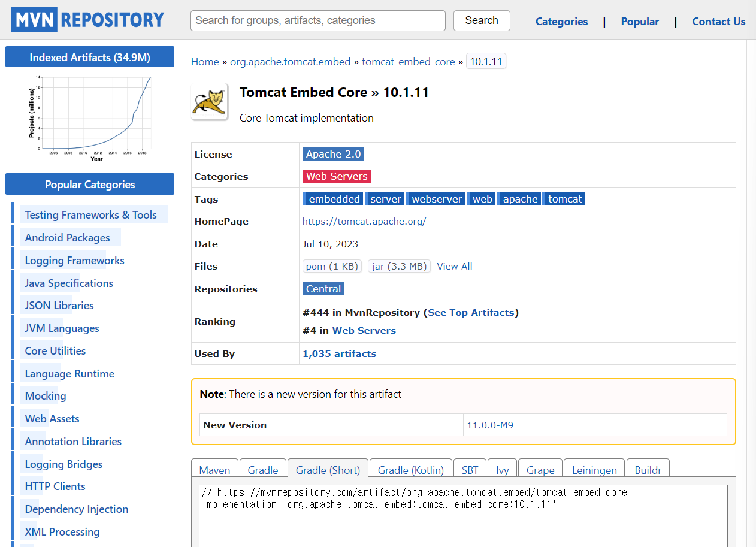This screenshot has height=547, width=756.
Task: Open Android Packages category
Action: click(67, 237)
